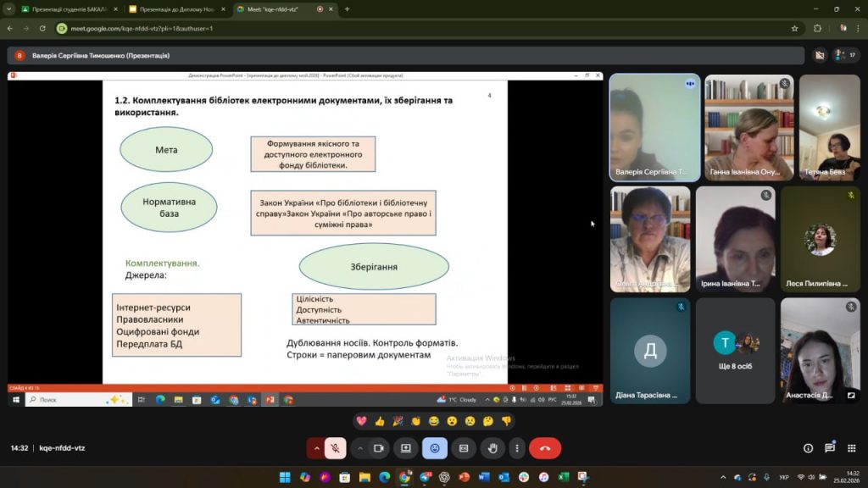This screenshot has height=488, width=868.
Task: Toggle the emoji reactions smiley button
Action: 435,448
